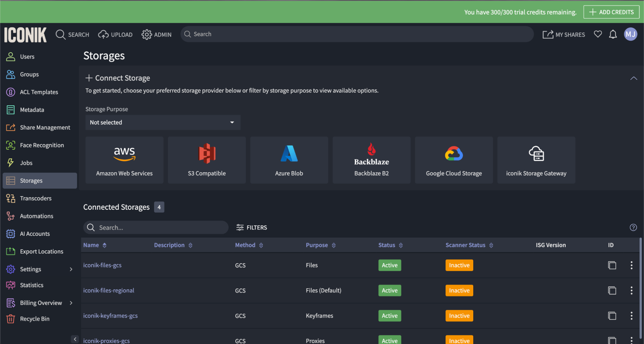Choose S3 Compatible storage provider
This screenshot has width=644, height=344.
click(207, 160)
